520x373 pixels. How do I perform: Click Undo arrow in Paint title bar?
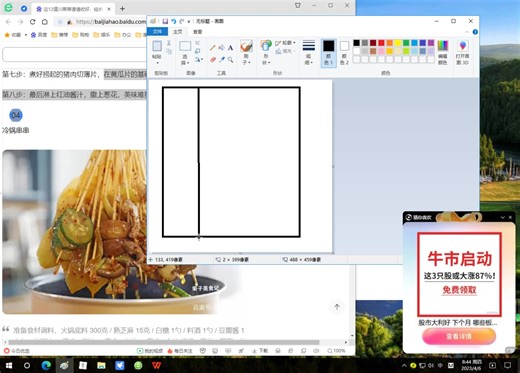tap(174, 21)
